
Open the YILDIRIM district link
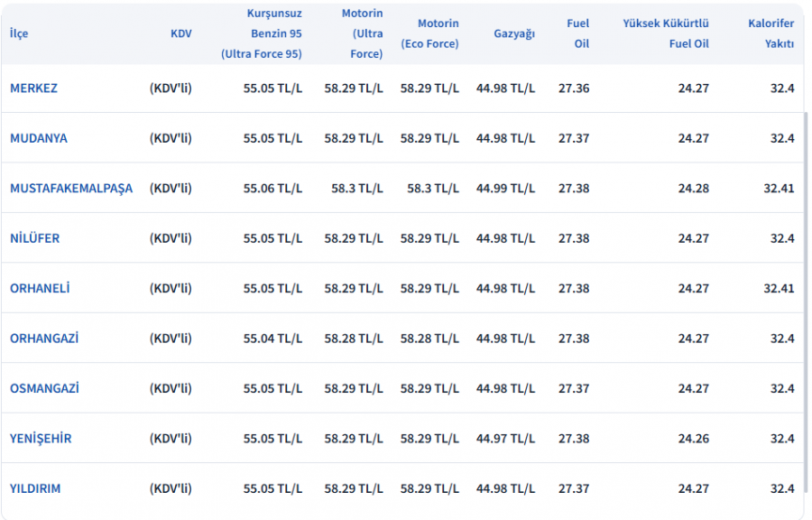click(35, 488)
